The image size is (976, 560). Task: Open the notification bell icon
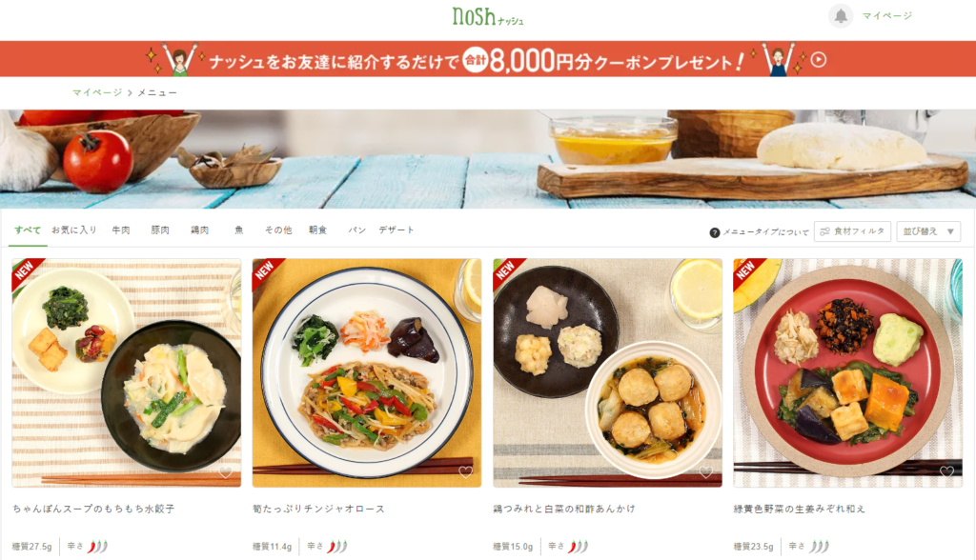(841, 15)
